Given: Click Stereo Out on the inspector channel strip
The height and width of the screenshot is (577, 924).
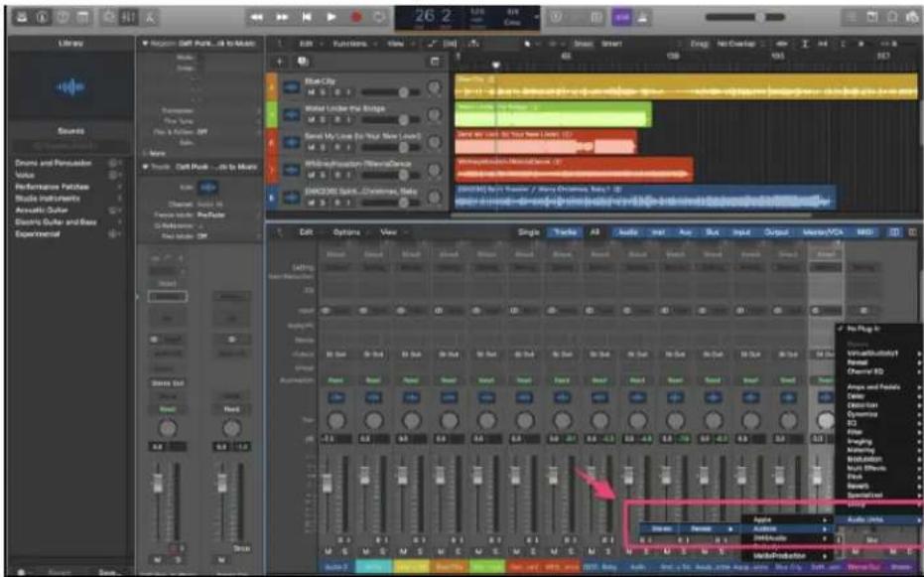Looking at the screenshot, I should (x=168, y=383).
